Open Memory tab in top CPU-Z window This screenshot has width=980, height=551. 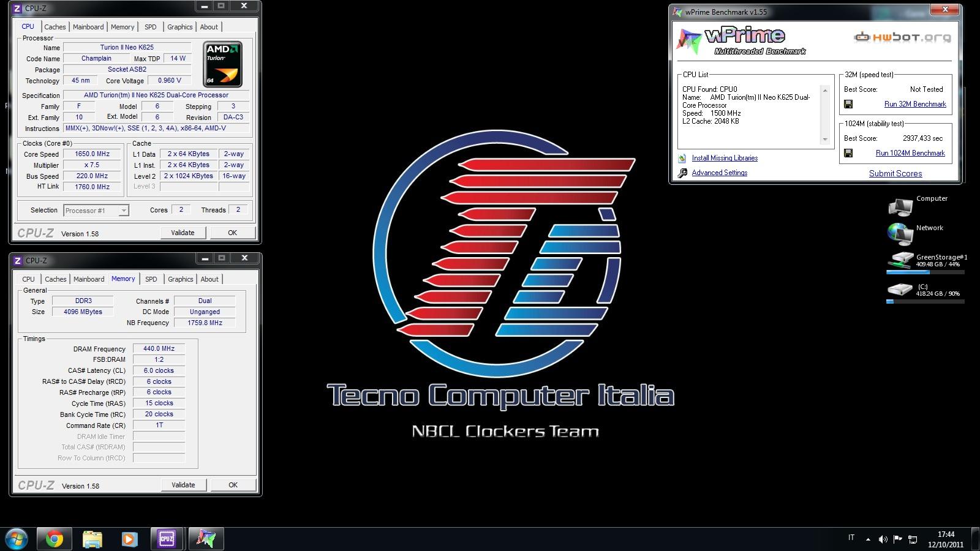pos(123,27)
